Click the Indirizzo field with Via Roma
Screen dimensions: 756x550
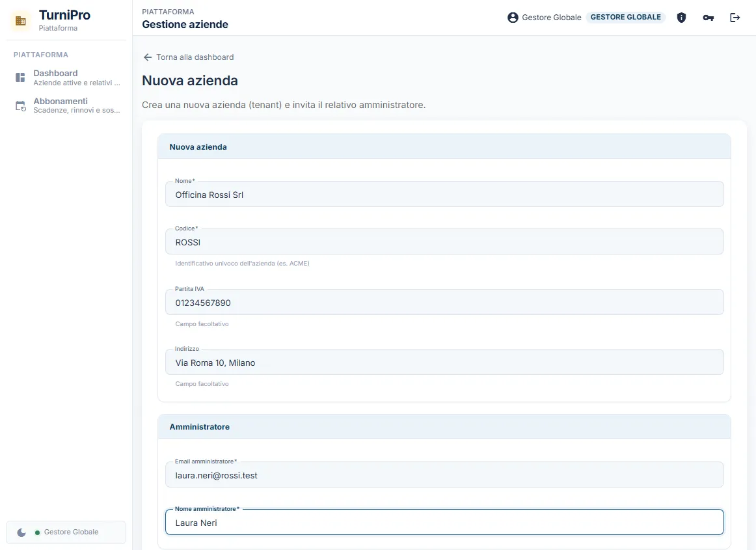444,362
